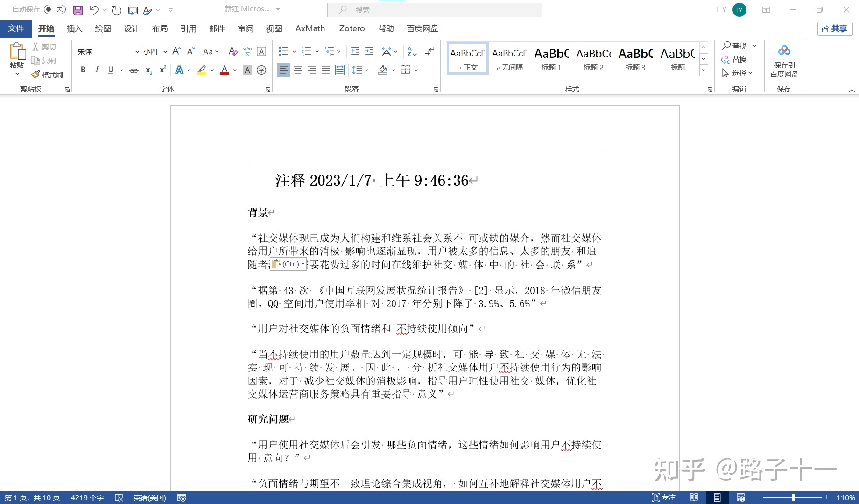
Task: Click Save to Baidu Netdisk icon
Action: (784, 50)
